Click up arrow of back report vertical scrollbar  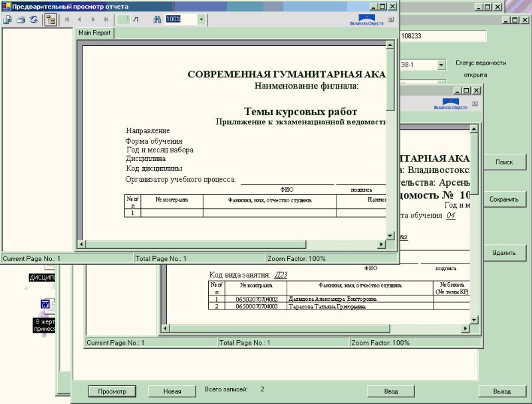[474, 128]
